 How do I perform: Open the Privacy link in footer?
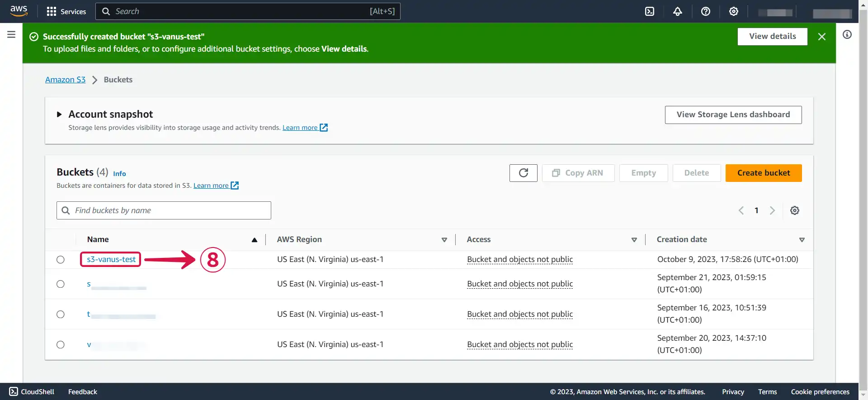733,391
